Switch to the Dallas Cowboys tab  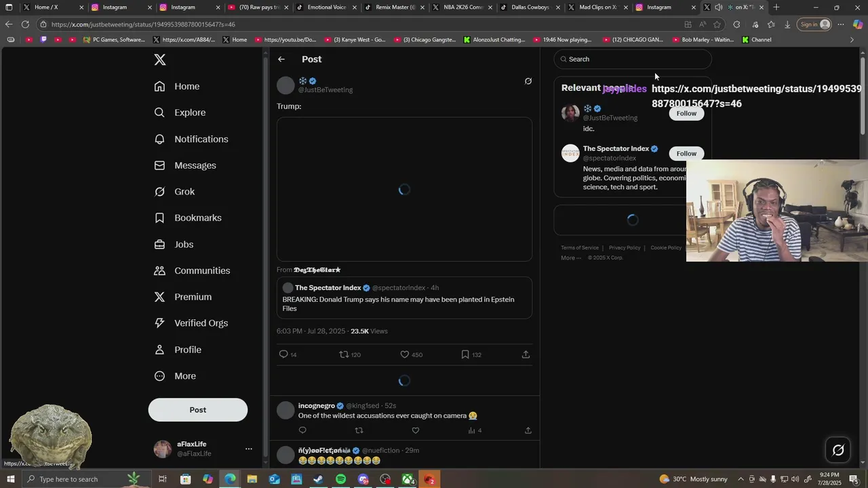pyautogui.click(x=528, y=7)
